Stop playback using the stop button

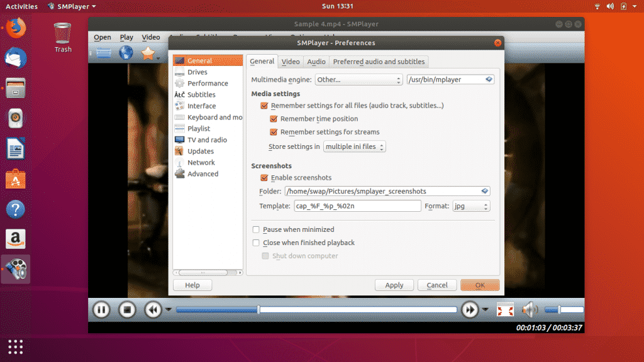click(x=127, y=309)
